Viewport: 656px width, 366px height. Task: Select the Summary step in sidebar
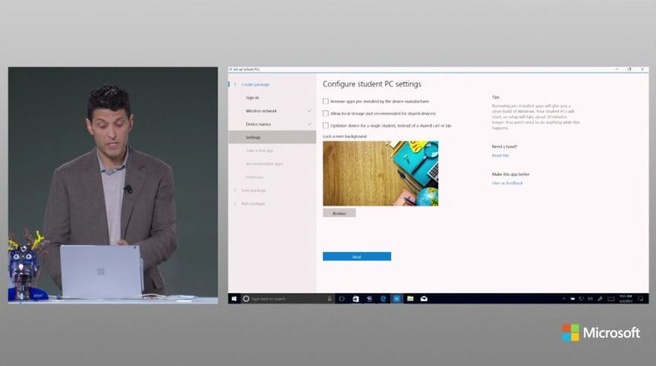[x=254, y=177]
